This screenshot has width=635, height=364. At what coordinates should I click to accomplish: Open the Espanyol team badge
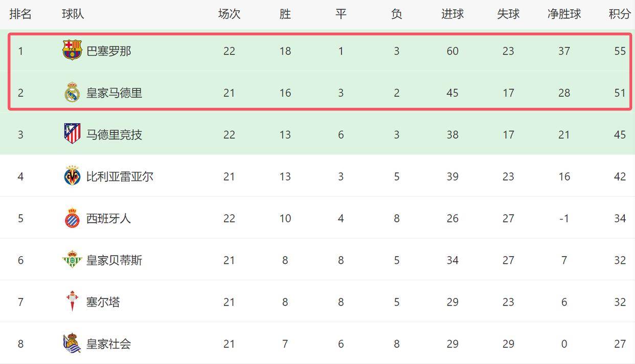[72, 218]
